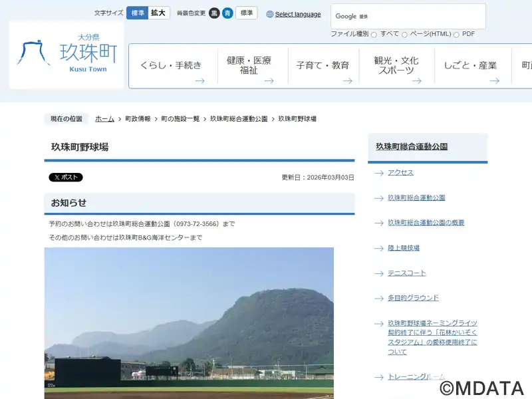Viewport: 532px width, 399px height.
Task: Open 観光・文化スポーツ navigation menu
Action: pyautogui.click(x=396, y=66)
